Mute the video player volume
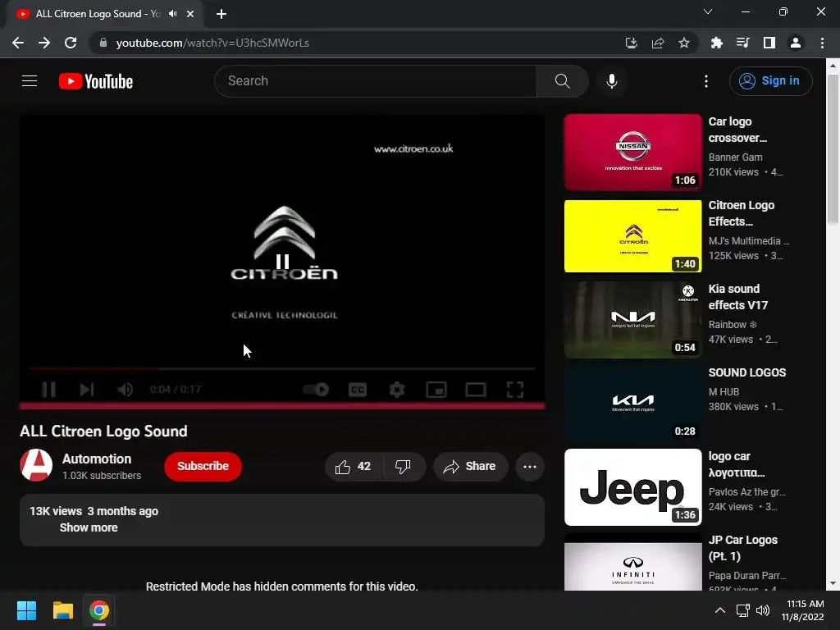 tap(125, 390)
